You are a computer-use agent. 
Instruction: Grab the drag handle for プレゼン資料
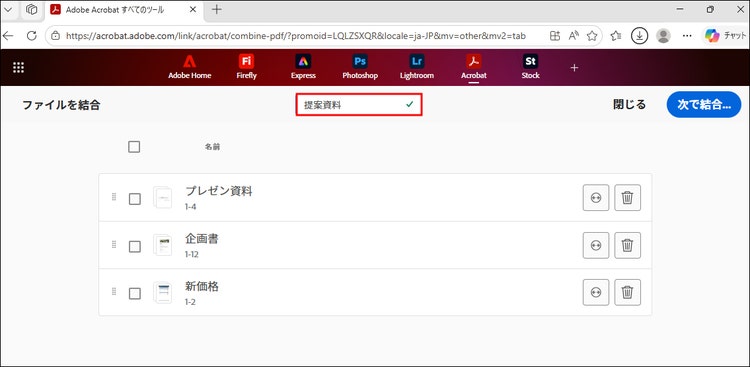pyautogui.click(x=114, y=197)
